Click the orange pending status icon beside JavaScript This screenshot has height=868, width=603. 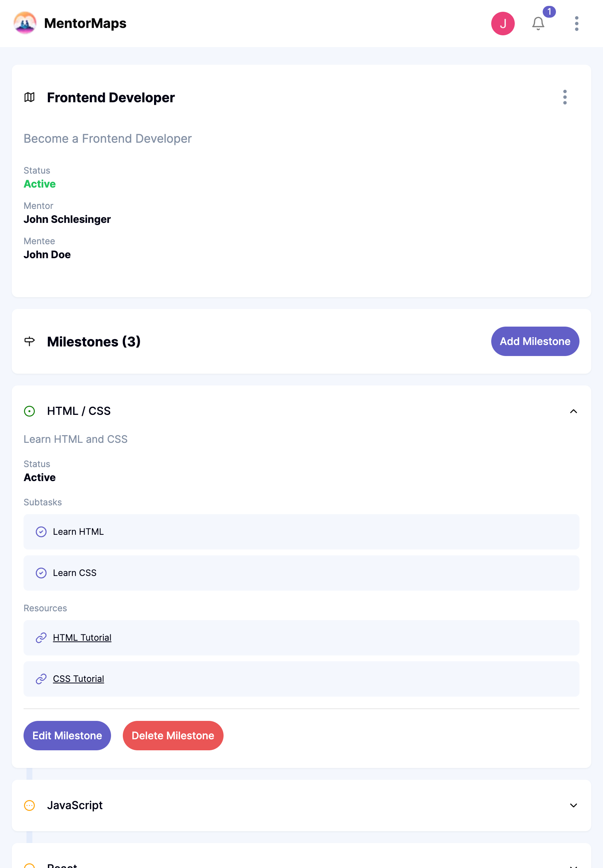pos(30,805)
